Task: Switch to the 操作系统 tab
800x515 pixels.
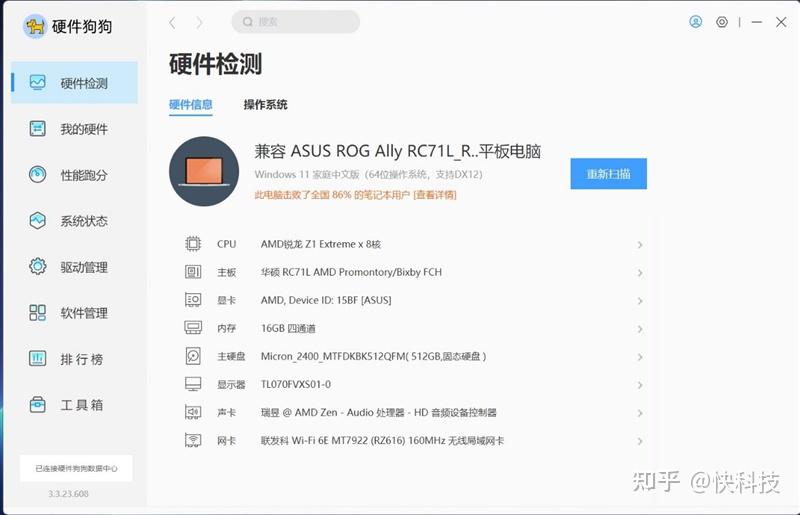Action: coord(265,105)
